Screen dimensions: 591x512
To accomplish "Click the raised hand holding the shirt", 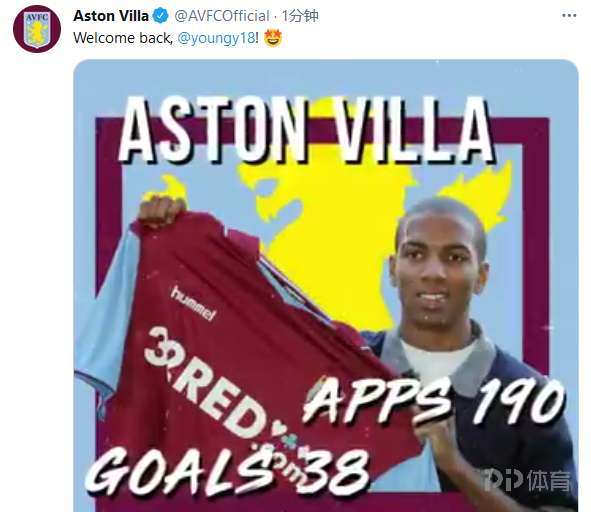I will coord(162,211).
